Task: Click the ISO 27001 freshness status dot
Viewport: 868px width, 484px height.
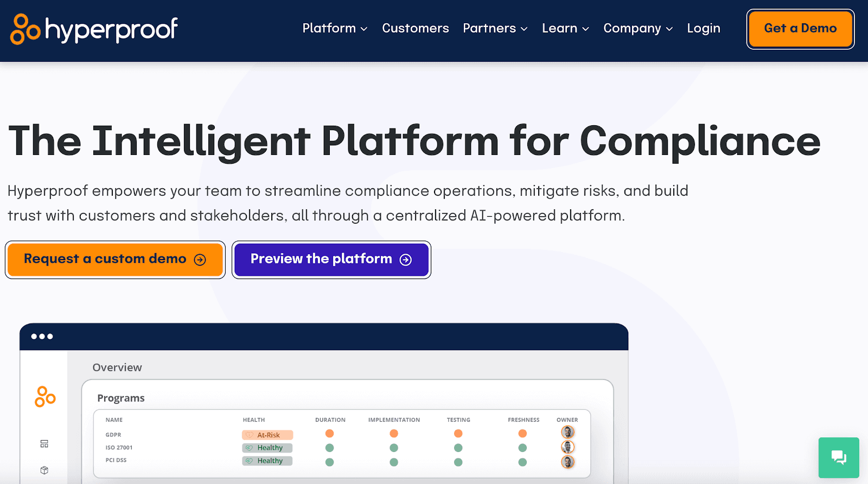Action: (x=522, y=448)
